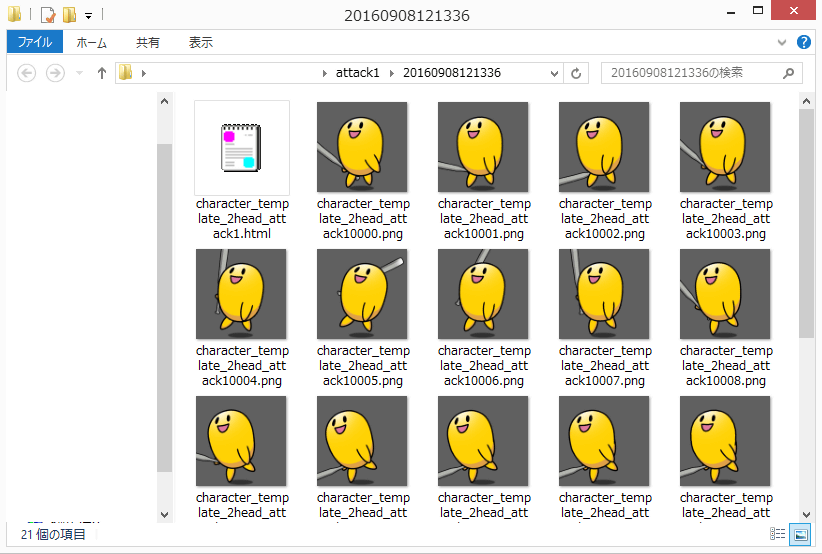Click the forward navigation arrow
The height and width of the screenshot is (554, 822).
pos(55,73)
